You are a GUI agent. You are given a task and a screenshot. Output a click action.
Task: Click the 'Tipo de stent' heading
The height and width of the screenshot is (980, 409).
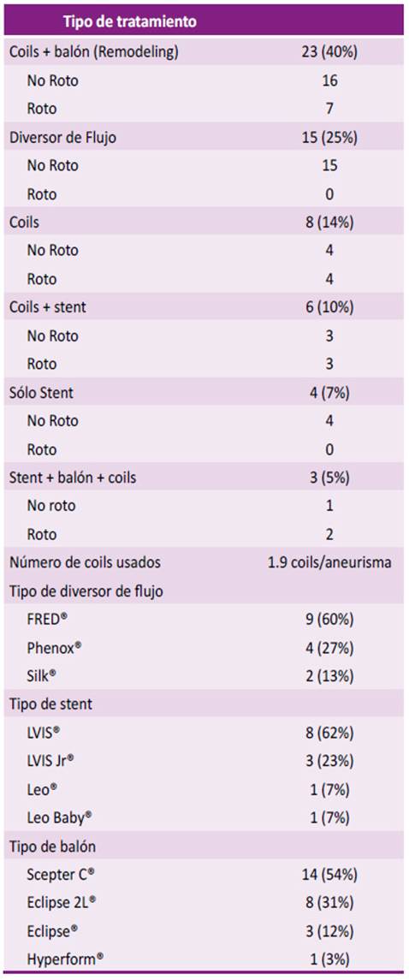click(50, 704)
